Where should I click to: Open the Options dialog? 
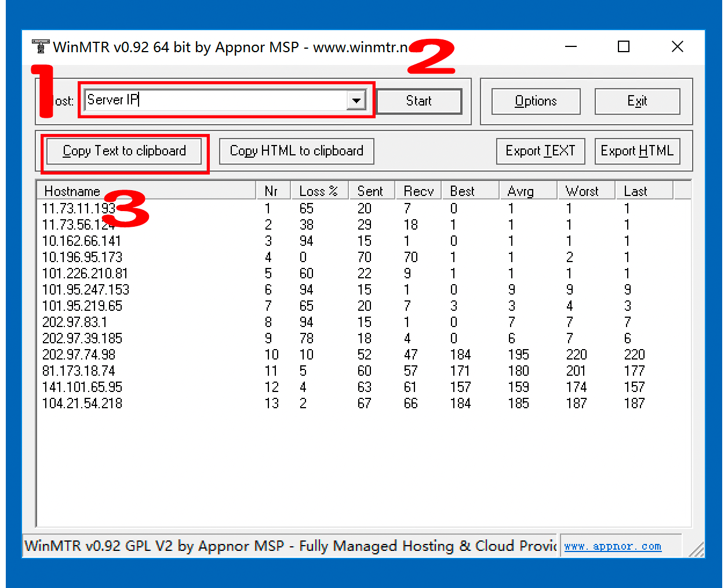click(536, 101)
